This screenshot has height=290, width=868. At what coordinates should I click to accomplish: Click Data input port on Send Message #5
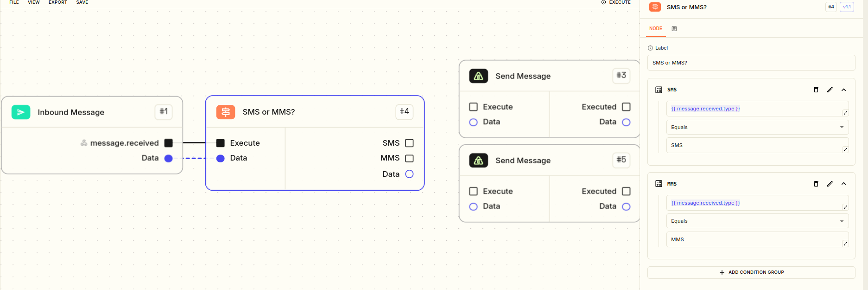[x=473, y=206]
